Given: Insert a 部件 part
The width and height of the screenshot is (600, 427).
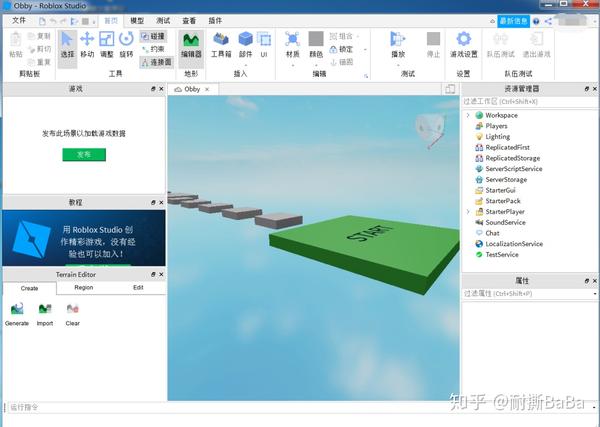Looking at the screenshot, I should click(245, 46).
